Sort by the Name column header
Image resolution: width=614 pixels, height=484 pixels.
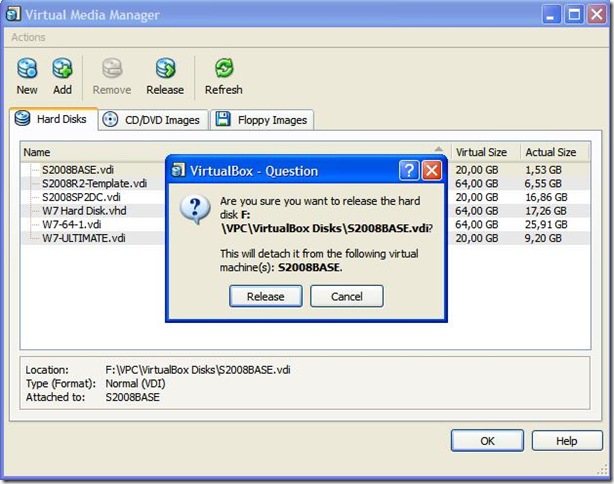click(235, 152)
